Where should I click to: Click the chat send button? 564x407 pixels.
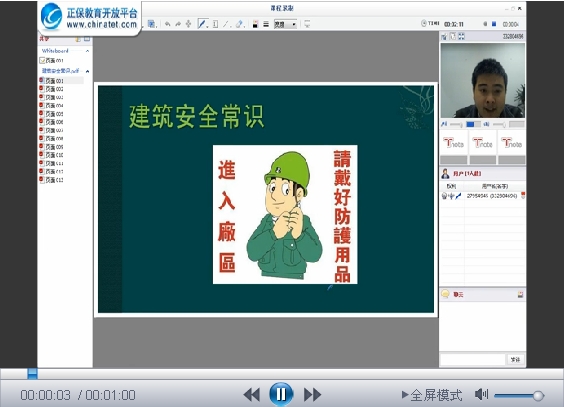click(x=515, y=359)
